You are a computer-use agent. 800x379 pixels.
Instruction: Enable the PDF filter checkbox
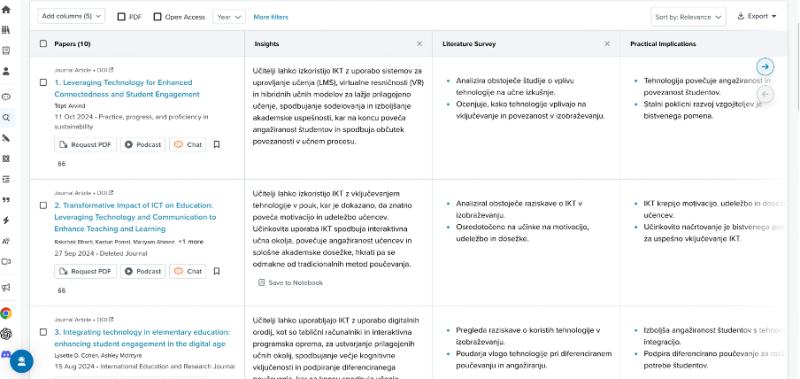click(121, 17)
